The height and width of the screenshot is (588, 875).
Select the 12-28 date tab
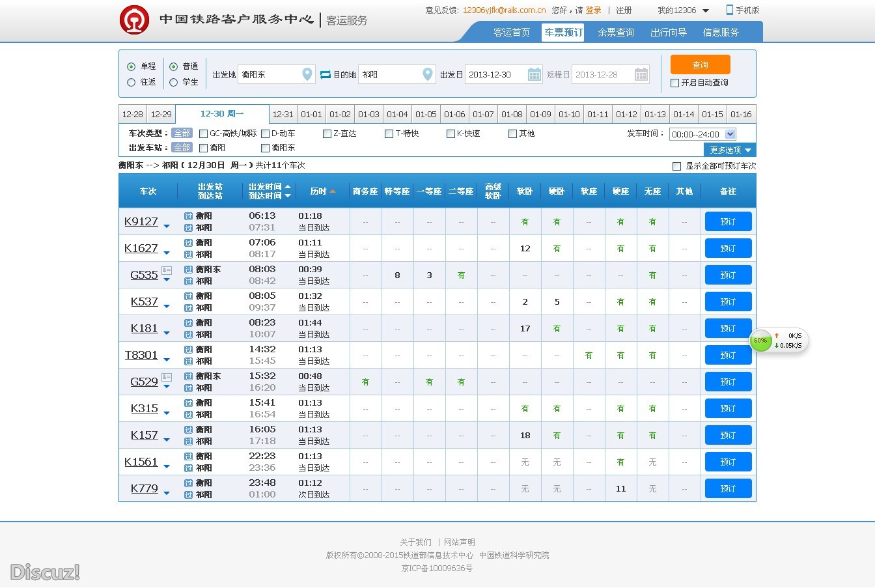coord(133,114)
